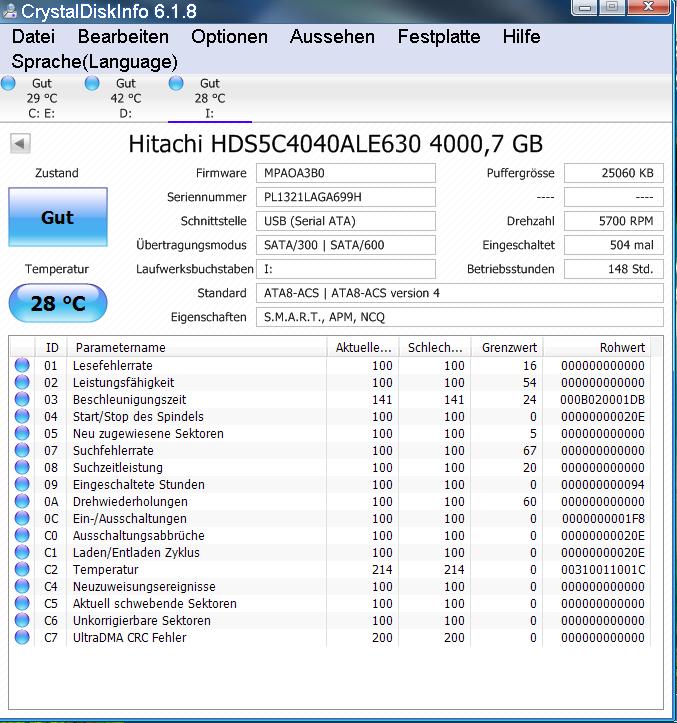This screenshot has height=723, width=677.
Task: Click status orb for Aktuell schwebende Sektoren
Action: tap(22, 604)
